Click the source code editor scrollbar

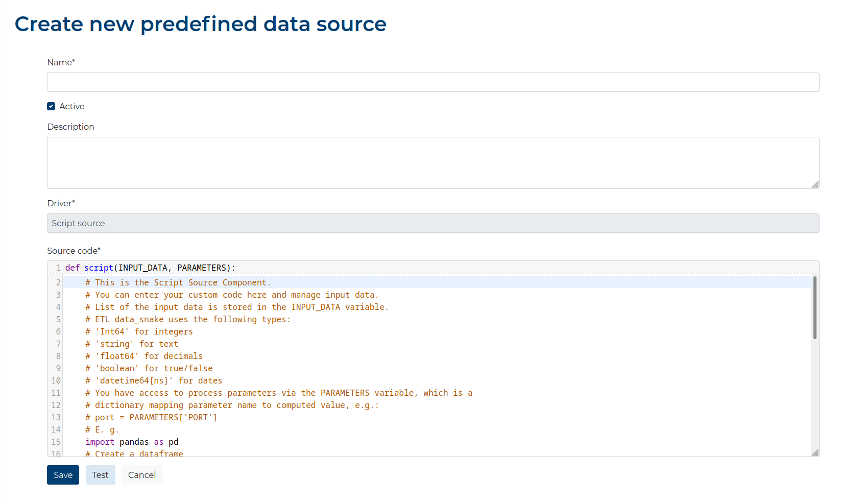click(814, 307)
